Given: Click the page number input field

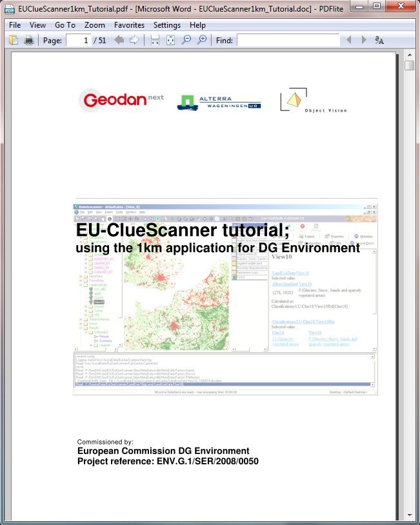Looking at the screenshot, I should 78,40.
